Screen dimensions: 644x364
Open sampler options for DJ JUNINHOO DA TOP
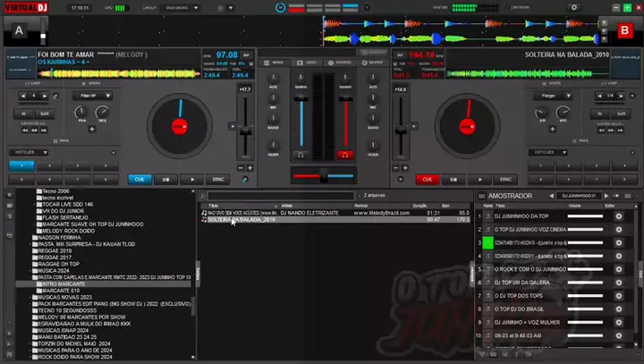[619, 216]
